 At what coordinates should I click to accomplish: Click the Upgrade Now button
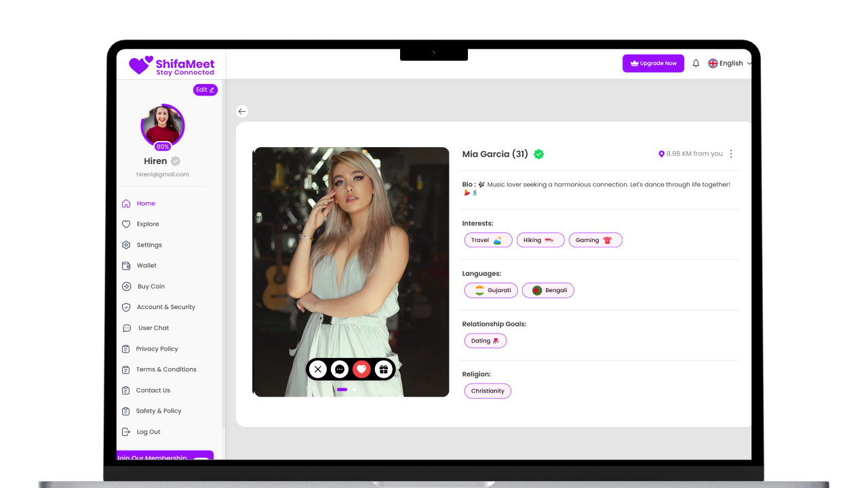(x=653, y=63)
